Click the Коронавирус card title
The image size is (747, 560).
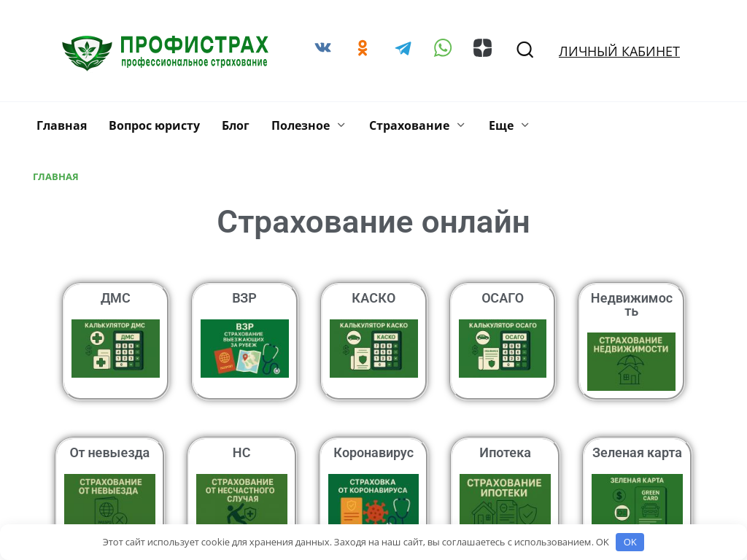click(x=373, y=453)
